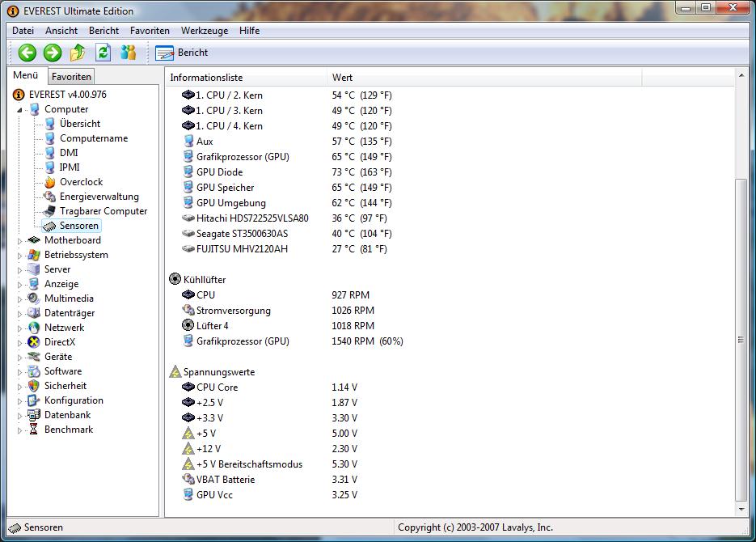
Task: Expand the Anzeige tree node
Action: pos(19,285)
